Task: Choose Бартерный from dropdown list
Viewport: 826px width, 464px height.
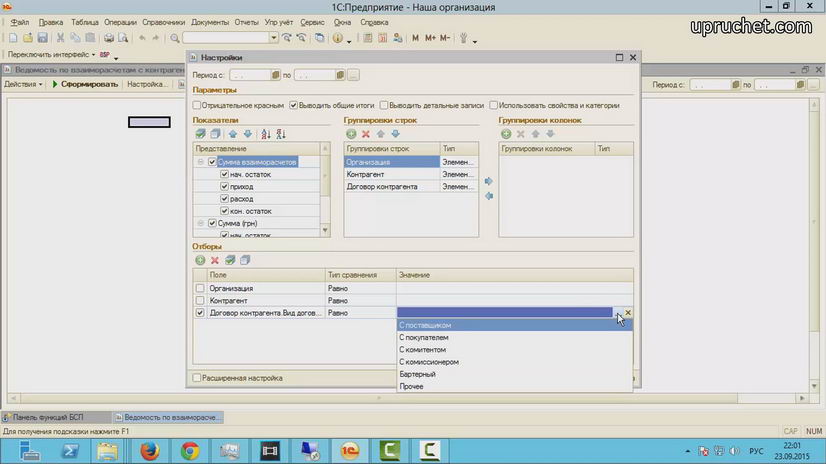Action: pos(514,374)
